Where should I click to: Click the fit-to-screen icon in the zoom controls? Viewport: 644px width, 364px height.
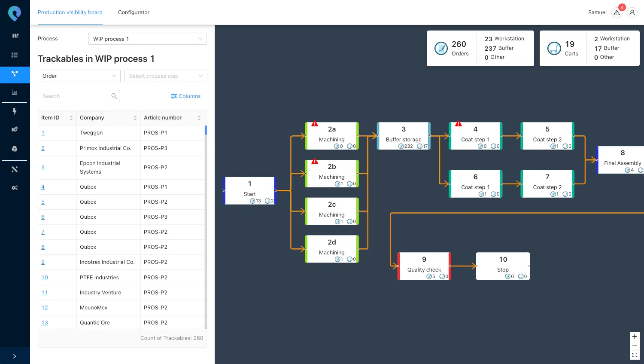click(x=635, y=355)
